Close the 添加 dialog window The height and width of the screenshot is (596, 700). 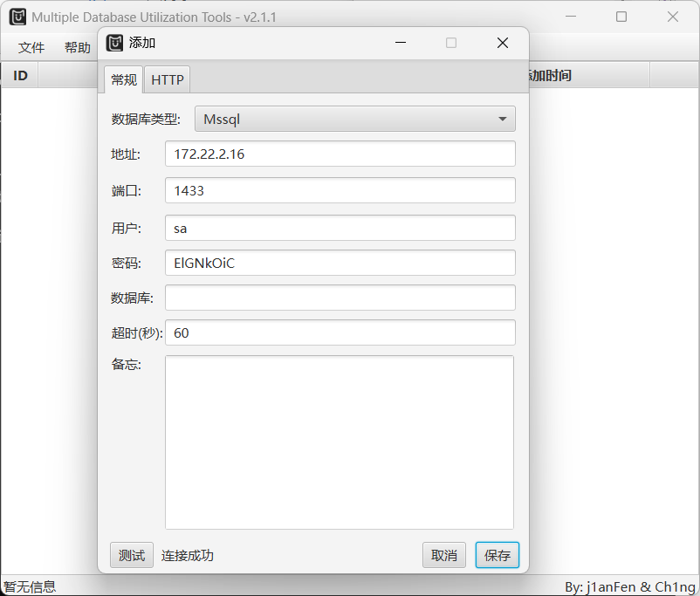[503, 43]
